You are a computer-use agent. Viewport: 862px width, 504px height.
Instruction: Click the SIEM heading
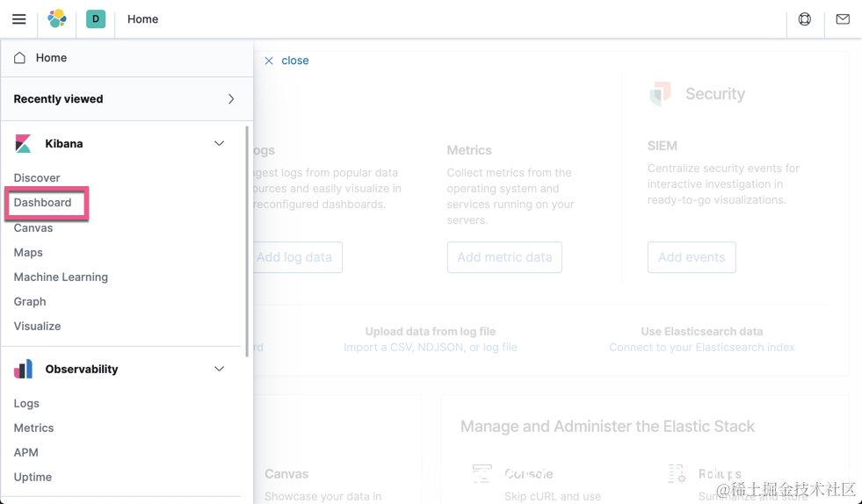click(x=663, y=146)
